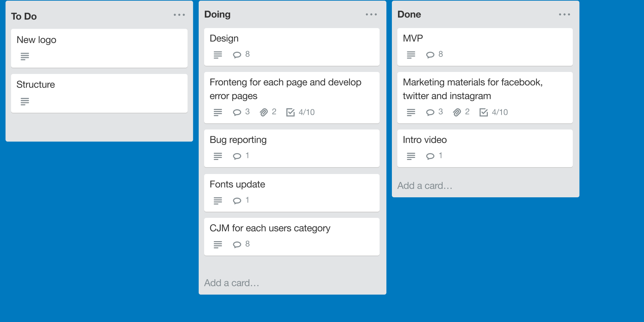This screenshot has height=322, width=644.
Task: Click the comments icon on MVP card
Action: [x=430, y=55]
